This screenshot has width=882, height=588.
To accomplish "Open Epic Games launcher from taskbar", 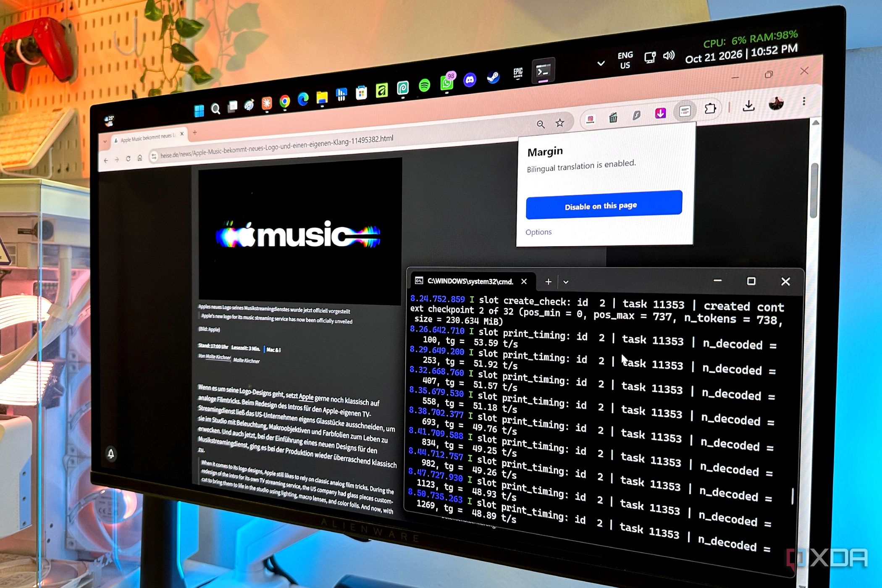I will pos(518,73).
